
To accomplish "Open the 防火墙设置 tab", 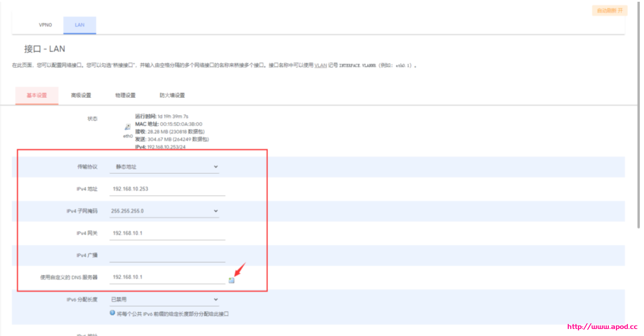I will coord(172,95).
